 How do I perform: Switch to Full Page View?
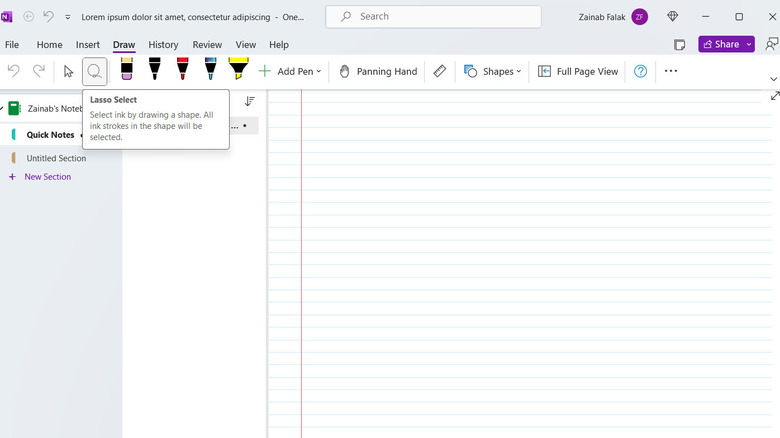(578, 71)
